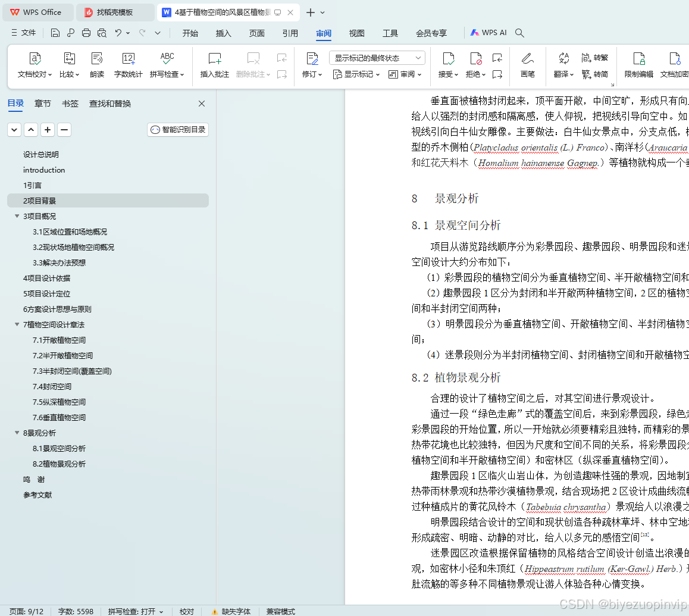689x616 pixels.
Task: Open the 文档校对 document proofreading tool
Action: (35, 65)
